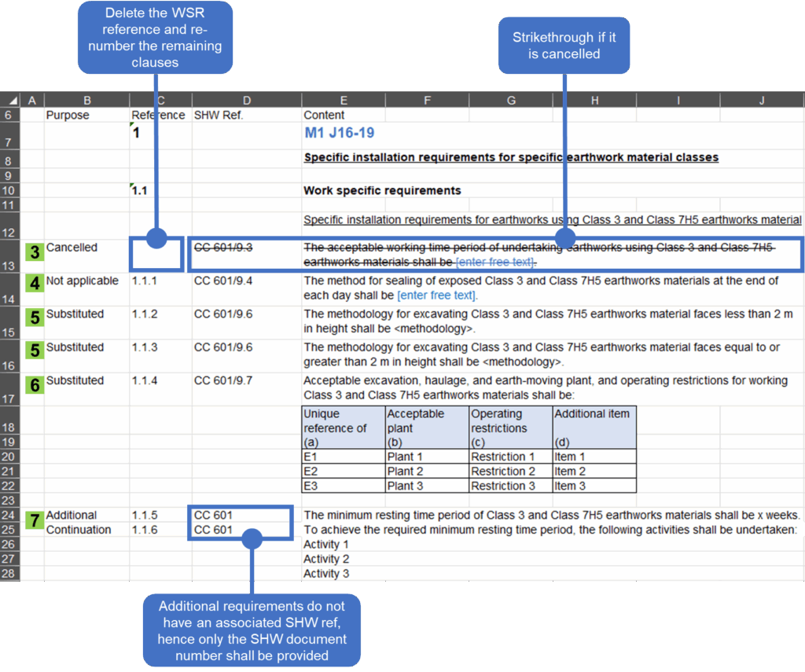
Task: Click the green badge numbered 4
Action: pos(35,283)
